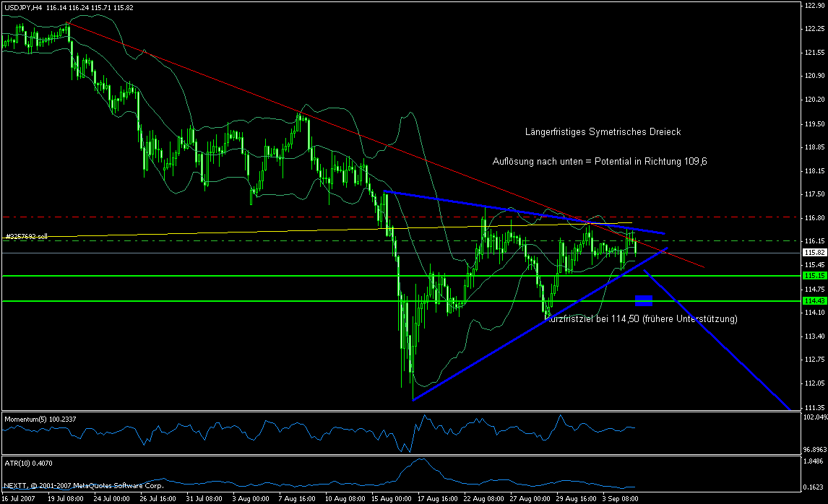Viewport: 828px width, 504px height.
Task: Click the '19 Jul 08:00' time axis label
Action: 66,499
